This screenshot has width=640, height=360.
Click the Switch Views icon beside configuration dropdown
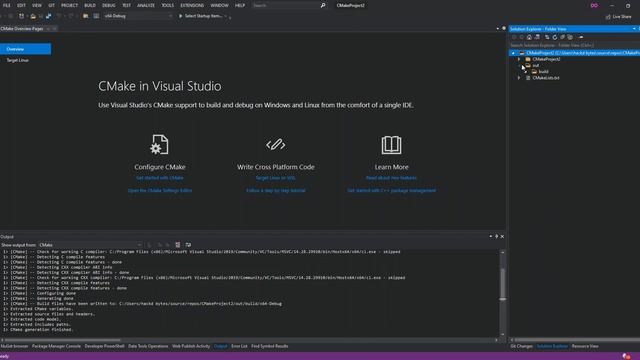[x=96, y=16]
